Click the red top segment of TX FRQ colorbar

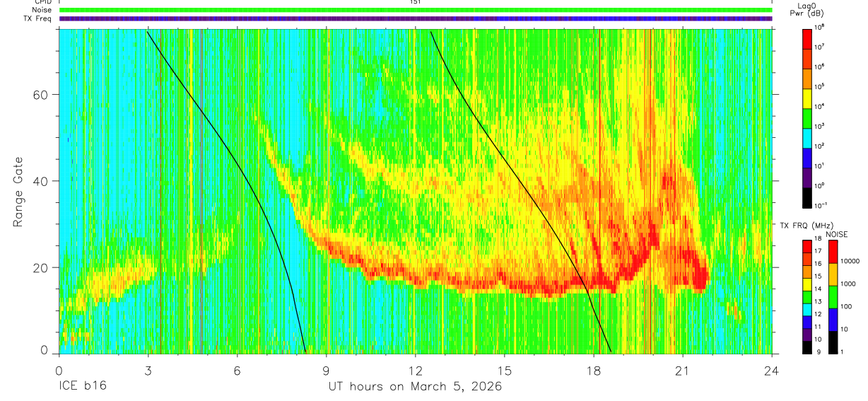point(807,246)
